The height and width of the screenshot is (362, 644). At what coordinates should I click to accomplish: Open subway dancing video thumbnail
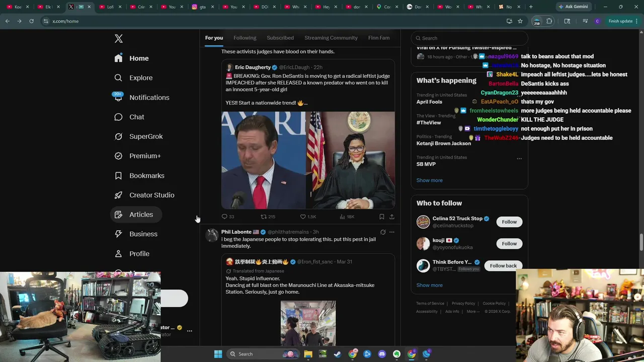click(x=308, y=323)
